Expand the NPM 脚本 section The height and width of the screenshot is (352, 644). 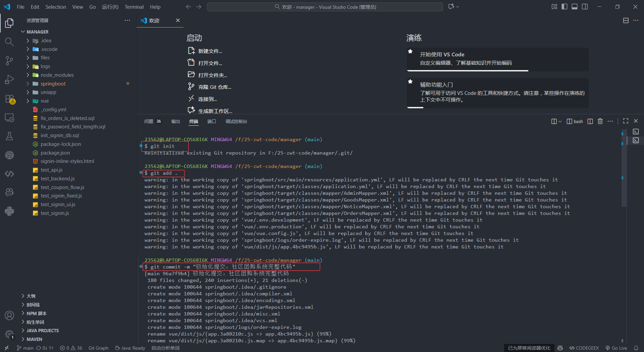23,313
